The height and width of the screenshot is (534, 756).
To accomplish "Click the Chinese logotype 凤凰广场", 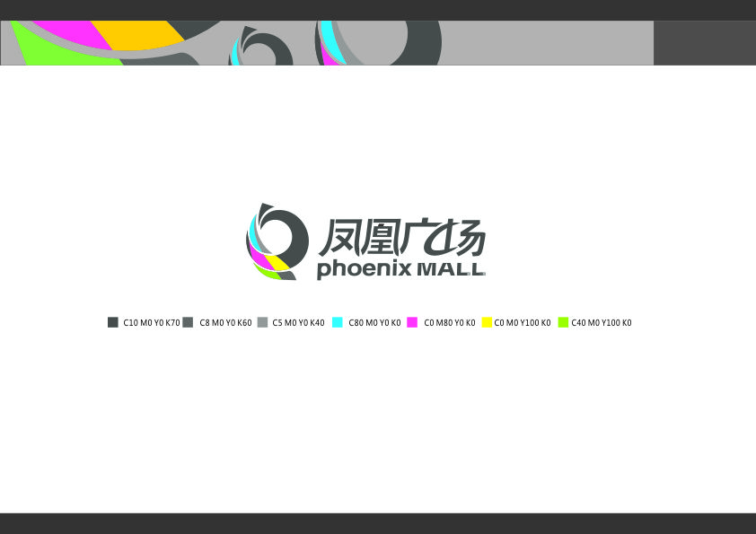I will 401,238.
